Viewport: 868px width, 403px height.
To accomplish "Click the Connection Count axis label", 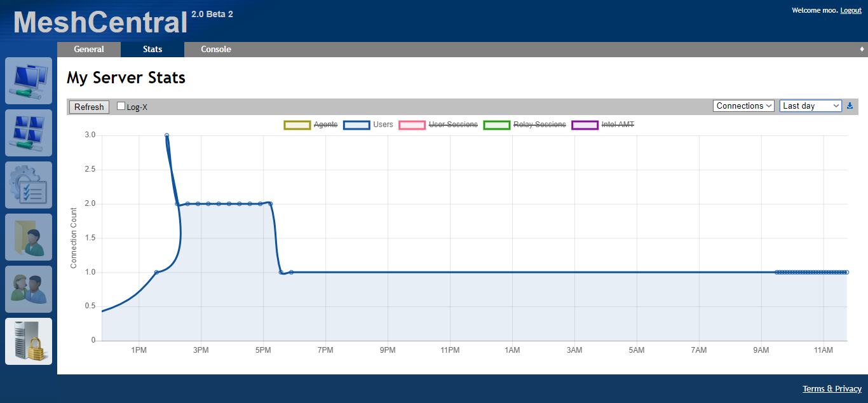I will [x=74, y=238].
